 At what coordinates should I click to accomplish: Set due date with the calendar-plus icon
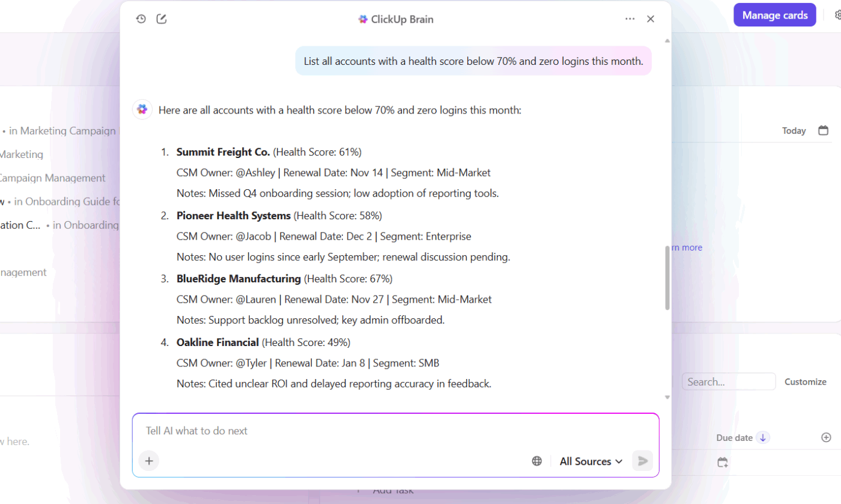[x=723, y=463]
